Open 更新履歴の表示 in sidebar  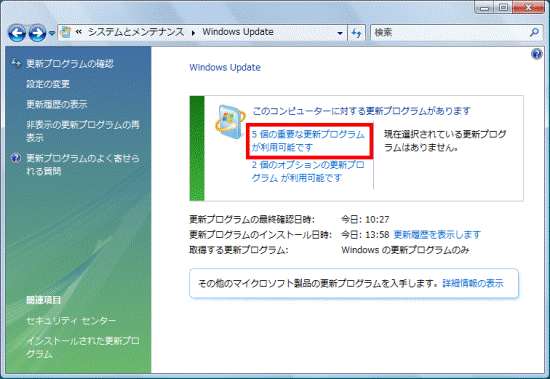57,104
